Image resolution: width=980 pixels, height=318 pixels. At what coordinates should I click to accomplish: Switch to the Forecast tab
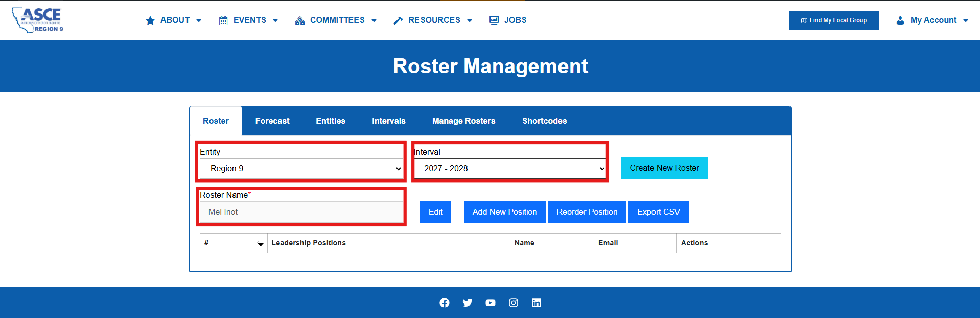(272, 121)
